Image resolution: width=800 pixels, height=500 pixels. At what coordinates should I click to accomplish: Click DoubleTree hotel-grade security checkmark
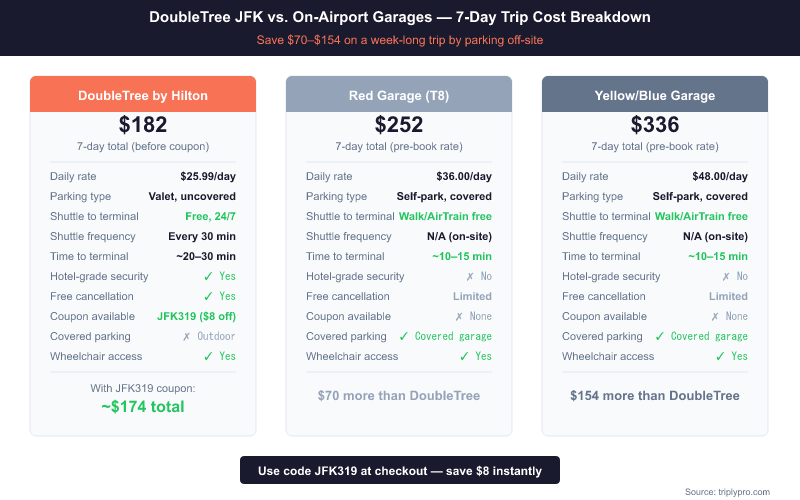208,276
